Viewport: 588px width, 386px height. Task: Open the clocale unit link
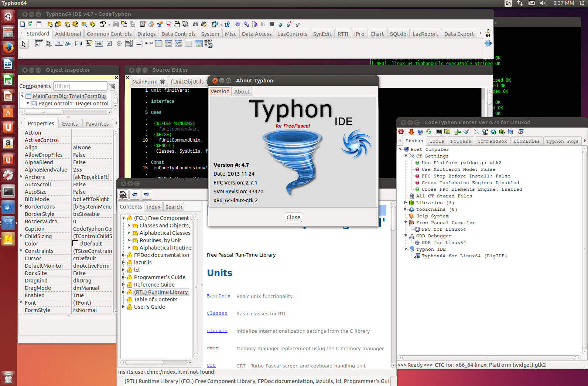(217, 331)
